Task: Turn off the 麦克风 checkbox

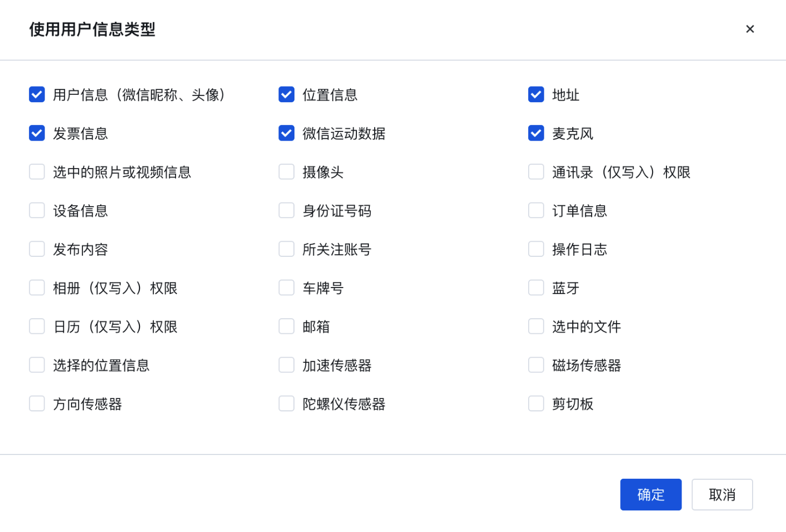Action: (536, 133)
